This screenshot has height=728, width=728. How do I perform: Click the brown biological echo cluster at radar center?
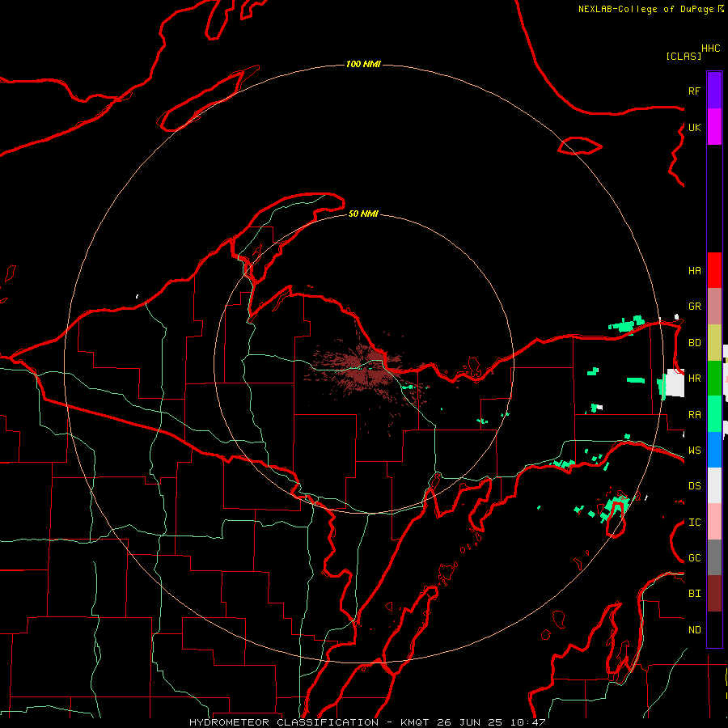(365, 370)
